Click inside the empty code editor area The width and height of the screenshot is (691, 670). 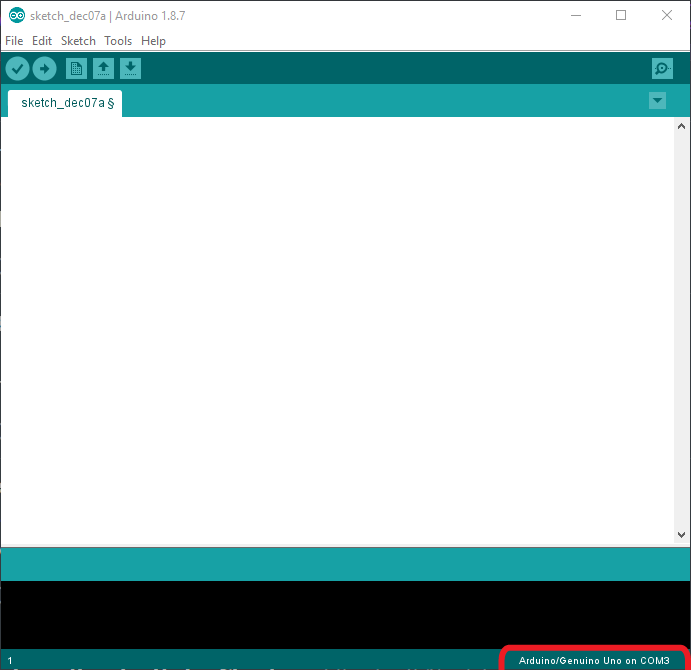pyautogui.click(x=337, y=331)
